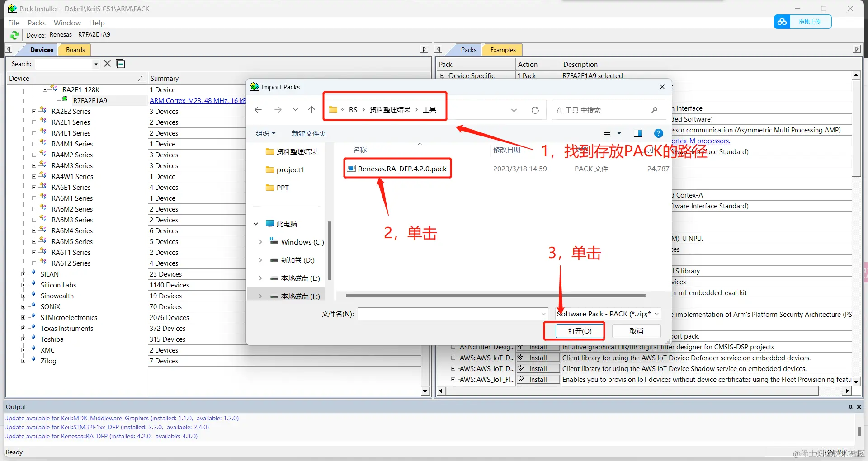The height and width of the screenshot is (461, 868).
Task: Install the AWS Fleet Provisioning pack
Action: coord(538,380)
